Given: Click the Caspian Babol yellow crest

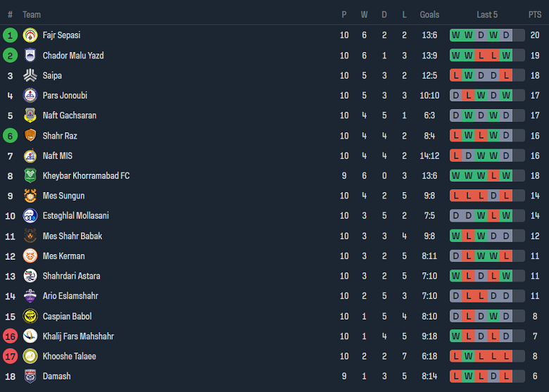Looking at the screenshot, I should [x=30, y=317].
